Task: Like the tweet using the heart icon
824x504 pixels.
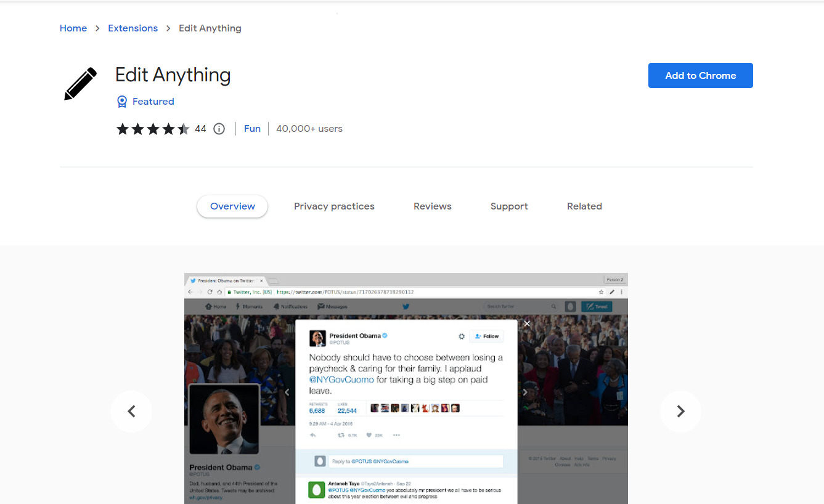Action: (x=369, y=435)
